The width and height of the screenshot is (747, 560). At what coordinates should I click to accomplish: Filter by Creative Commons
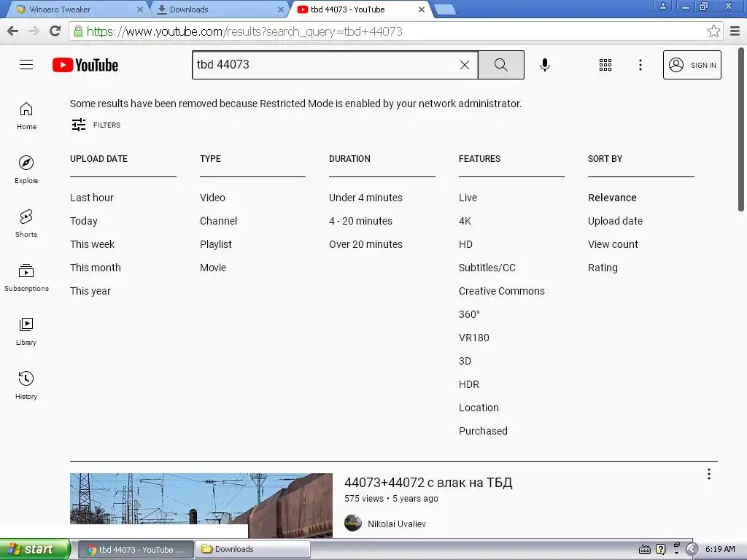coord(502,291)
